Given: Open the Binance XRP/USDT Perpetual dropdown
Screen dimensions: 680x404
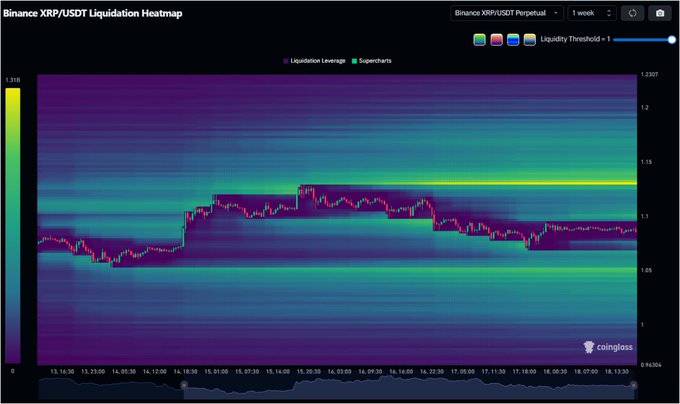Looking at the screenshot, I should (x=507, y=13).
